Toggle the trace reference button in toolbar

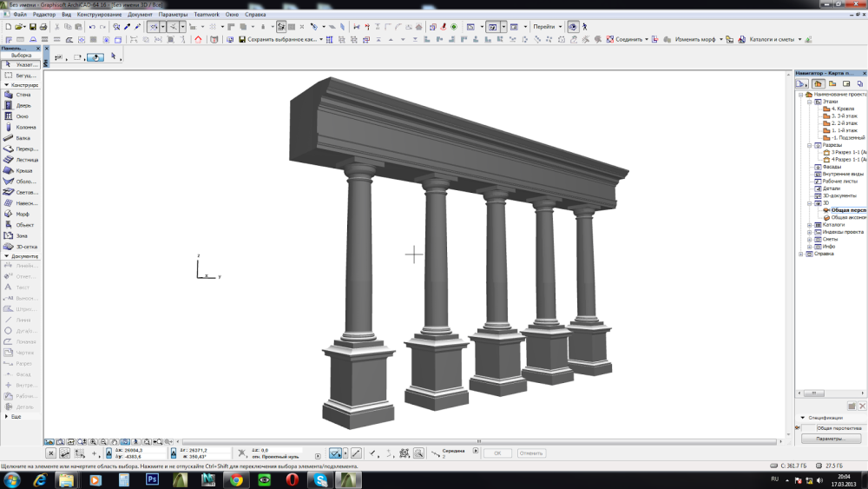[x=282, y=27]
